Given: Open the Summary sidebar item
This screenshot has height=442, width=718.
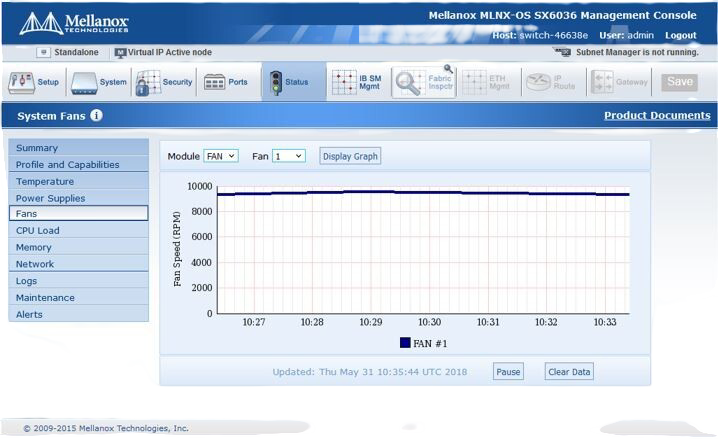Looking at the screenshot, I should (x=79, y=147).
